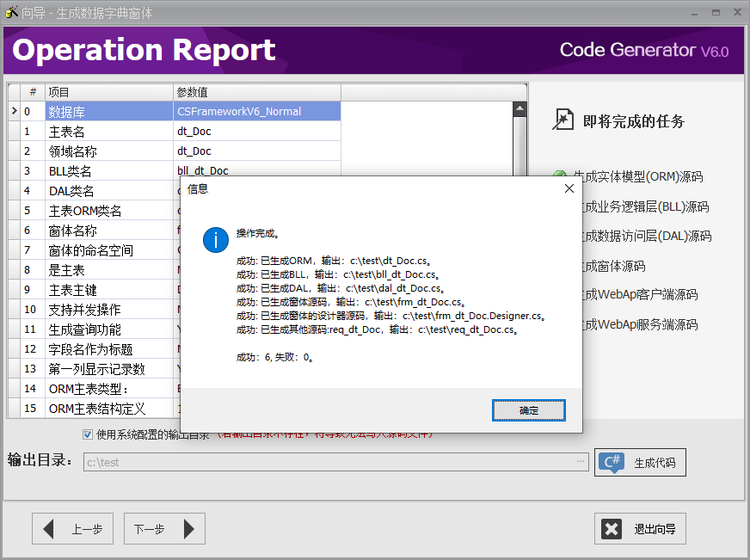The image size is (750, 560).
Task: Click the green check icon beside 生成实体模型(ORM)源码
Action: pyautogui.click(x=560, y=177)
